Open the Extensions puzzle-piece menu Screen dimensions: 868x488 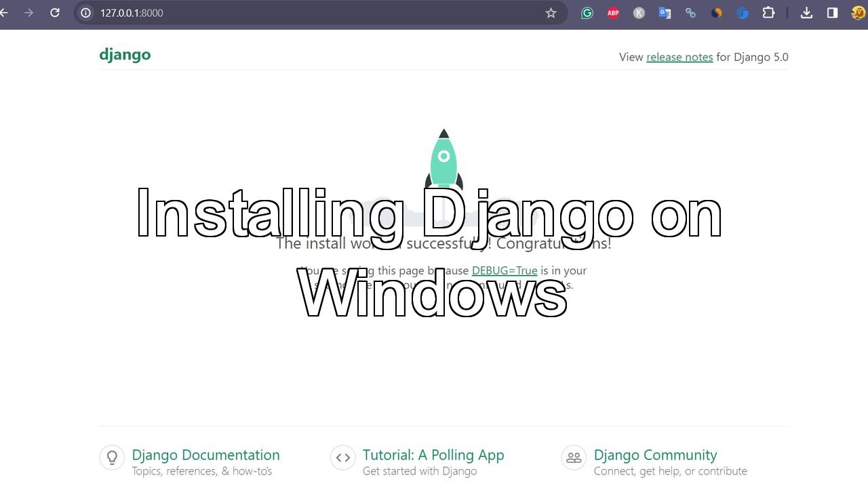[x=768, y=13]
